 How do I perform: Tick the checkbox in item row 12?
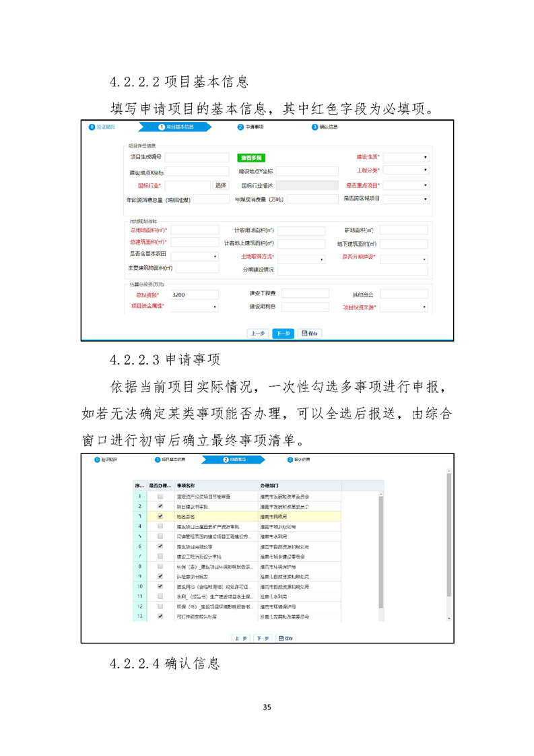(x=160, y=606)
